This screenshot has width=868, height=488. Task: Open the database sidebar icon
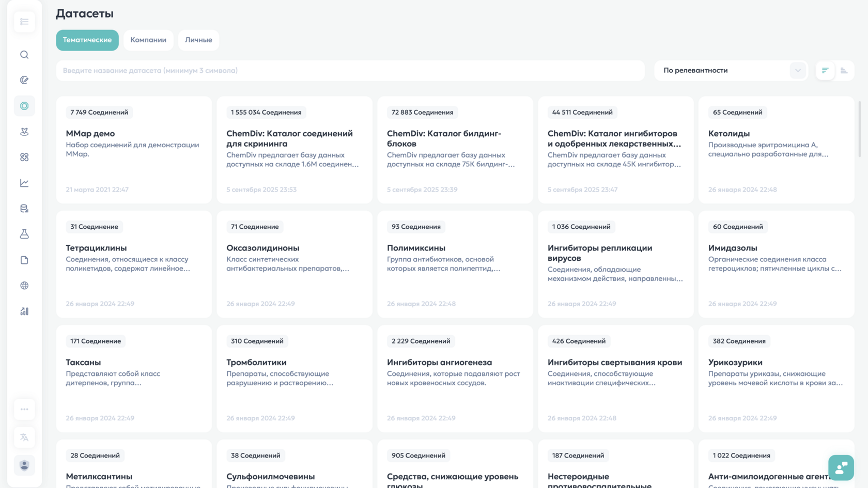[x=24, y=209]
